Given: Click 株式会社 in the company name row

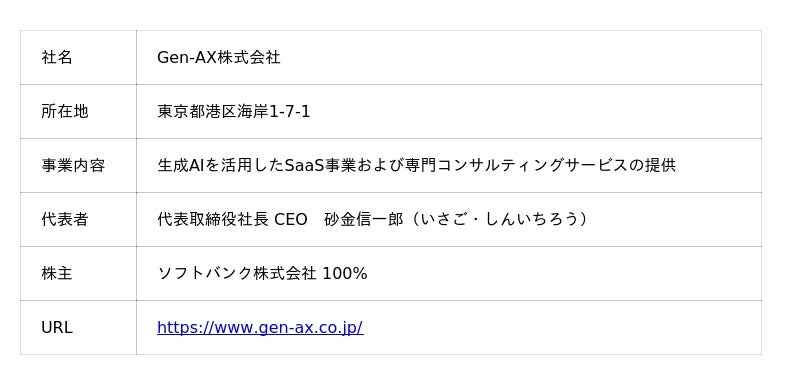Looking at the screenshot, I should pyautogui.click(x=249, y=57).
